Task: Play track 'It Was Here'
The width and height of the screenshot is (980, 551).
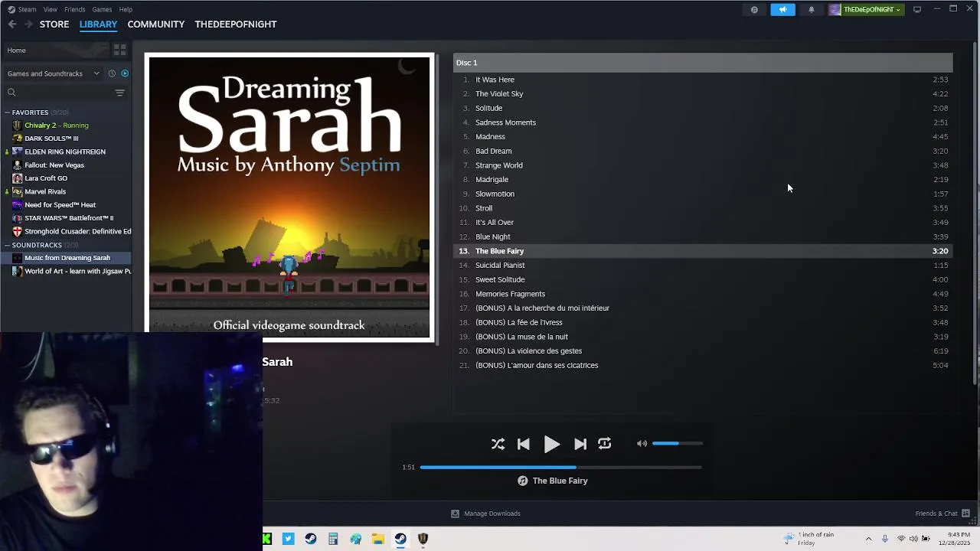Action: click(703, 80)
